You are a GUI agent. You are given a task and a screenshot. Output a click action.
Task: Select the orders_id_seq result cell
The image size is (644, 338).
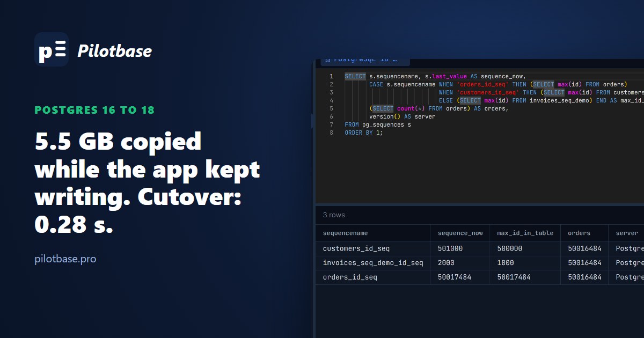[373, 277]
